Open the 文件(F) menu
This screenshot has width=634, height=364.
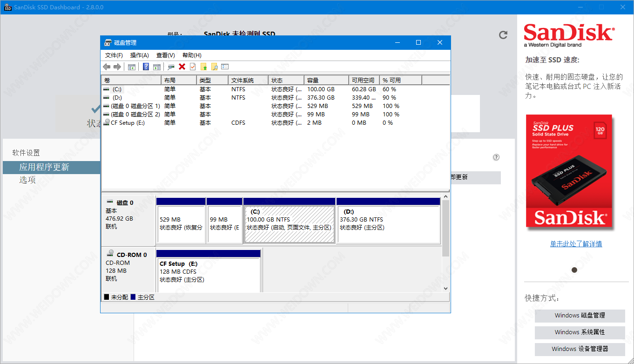114,55
